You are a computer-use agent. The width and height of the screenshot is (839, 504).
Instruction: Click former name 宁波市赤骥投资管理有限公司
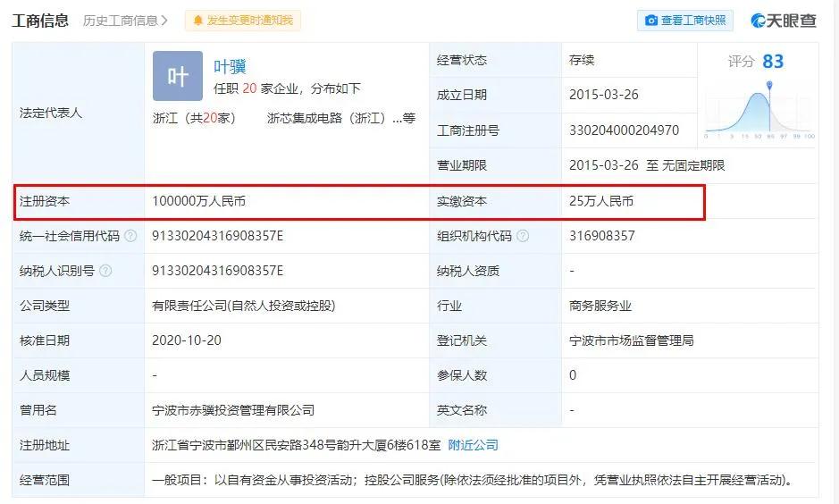[233, 410]
